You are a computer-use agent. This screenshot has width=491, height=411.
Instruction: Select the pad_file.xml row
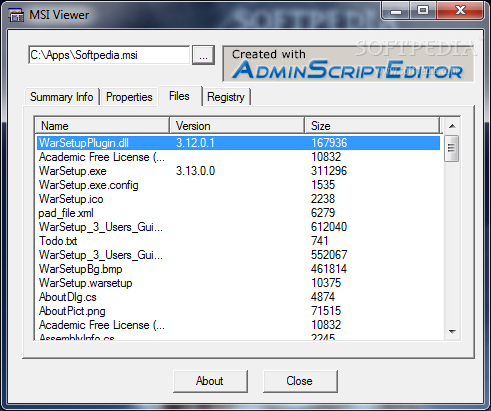click(238, 213)
